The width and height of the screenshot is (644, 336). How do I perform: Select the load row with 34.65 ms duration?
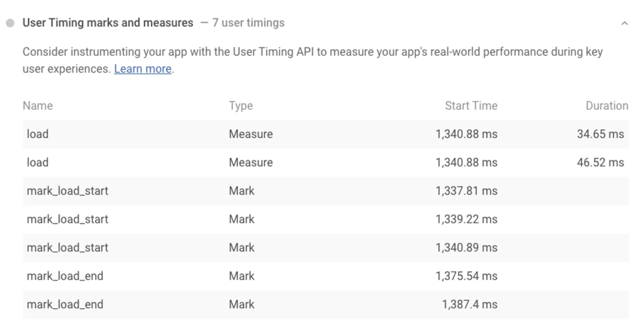pyautogui.click(x=38, y=134)
